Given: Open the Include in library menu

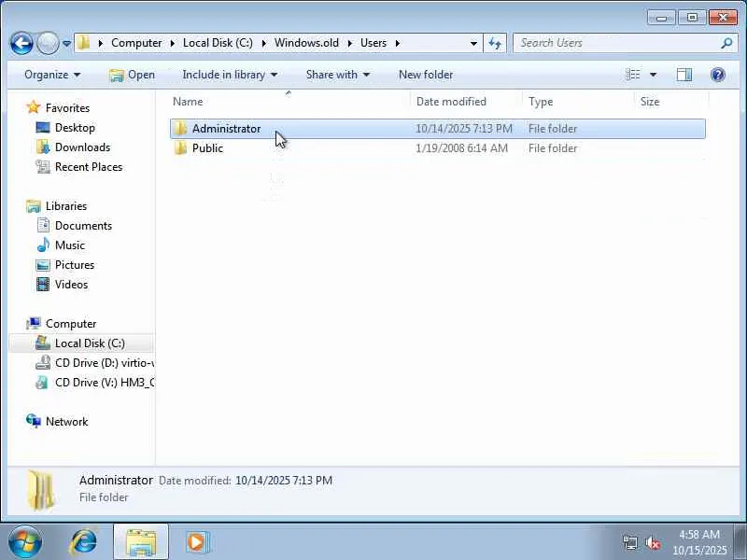Looking at the screenshot, I should pyautogui.click(x=230, y=75).
